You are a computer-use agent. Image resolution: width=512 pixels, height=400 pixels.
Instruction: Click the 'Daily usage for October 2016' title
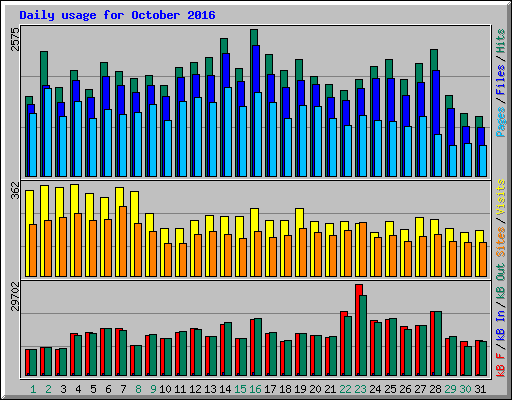(117, 15)
